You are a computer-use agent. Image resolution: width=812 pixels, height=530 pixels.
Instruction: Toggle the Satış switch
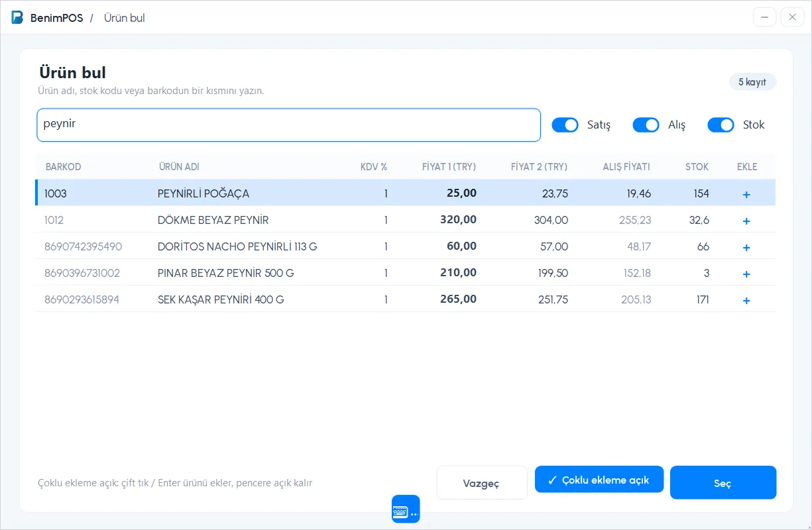point(565,125)
